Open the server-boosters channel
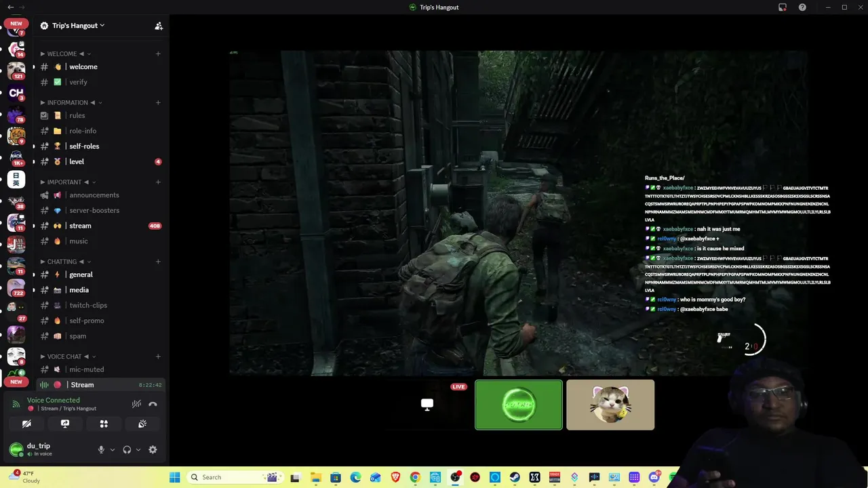This screenshot has height=488, width=868. click(101, 210)
